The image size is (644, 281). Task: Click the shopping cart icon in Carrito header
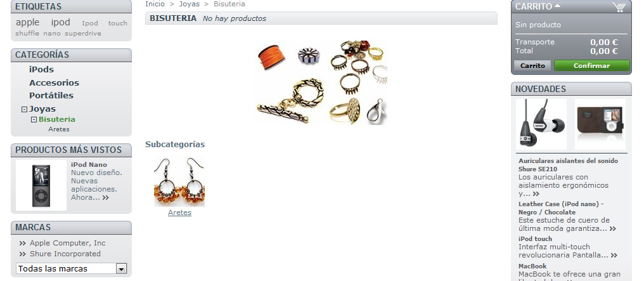coord(619,7)
